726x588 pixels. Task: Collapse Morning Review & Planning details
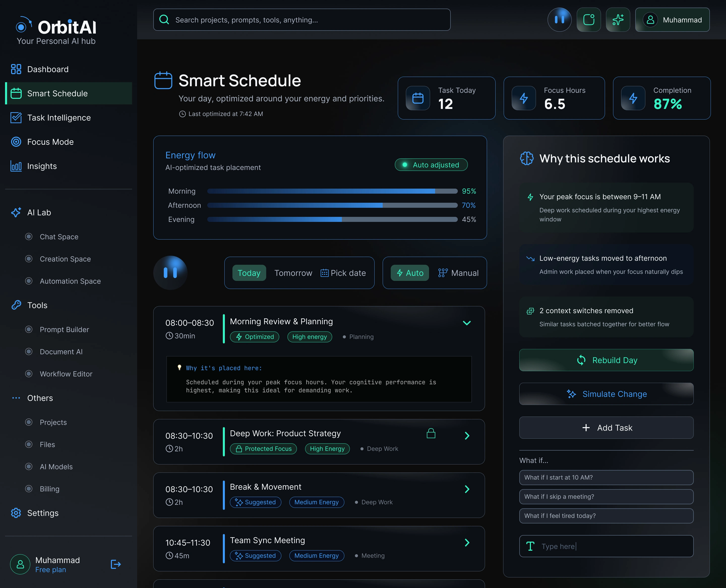(x=467, y=323)
